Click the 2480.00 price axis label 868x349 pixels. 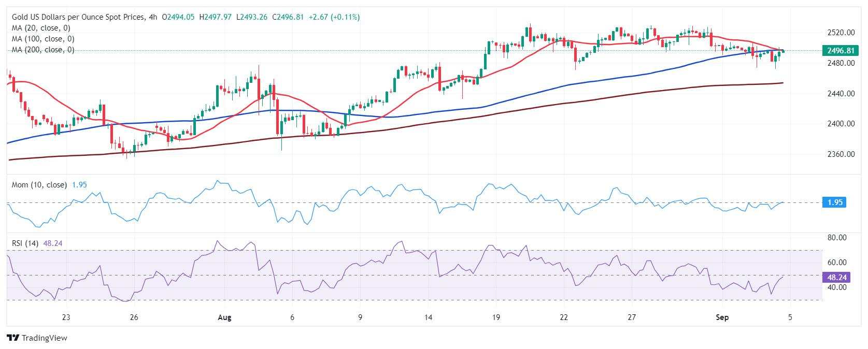[841, 63]
